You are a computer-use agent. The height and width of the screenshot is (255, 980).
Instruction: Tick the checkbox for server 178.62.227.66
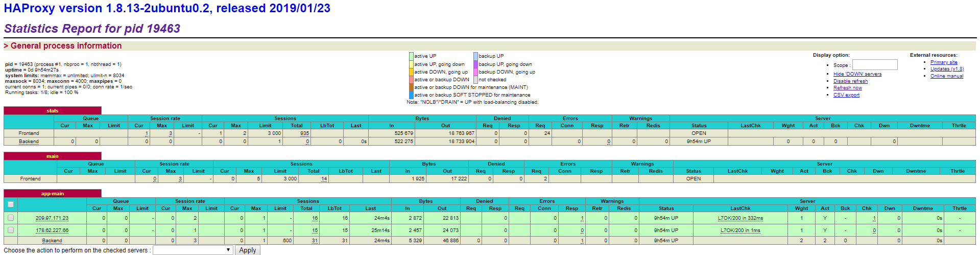tap(11, 230)
